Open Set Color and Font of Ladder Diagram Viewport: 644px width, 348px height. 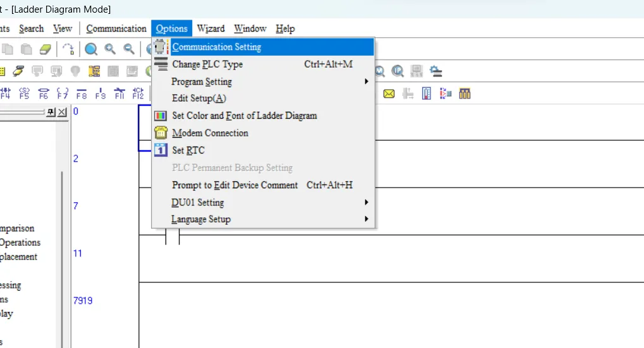[x=263, y=116]
